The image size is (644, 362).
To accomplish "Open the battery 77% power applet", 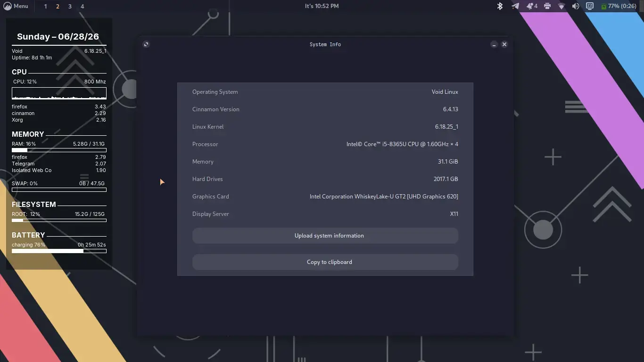I will (x=619, y=6).
